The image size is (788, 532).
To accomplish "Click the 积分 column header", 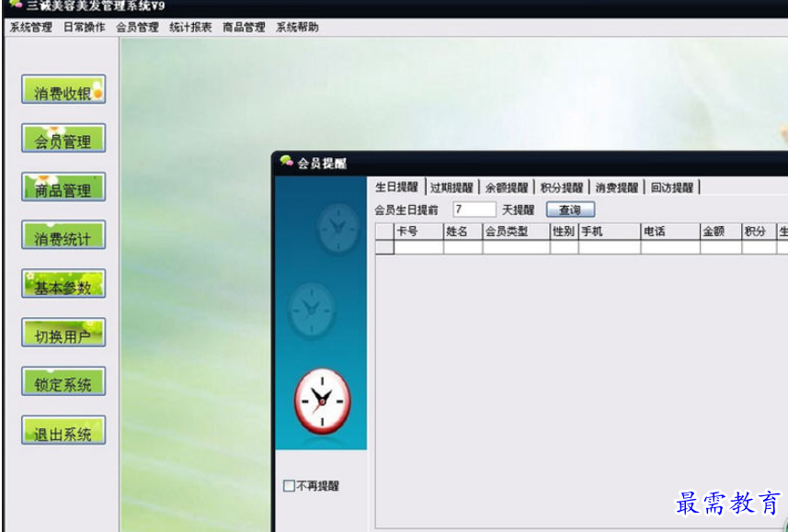I will point(759,232).
